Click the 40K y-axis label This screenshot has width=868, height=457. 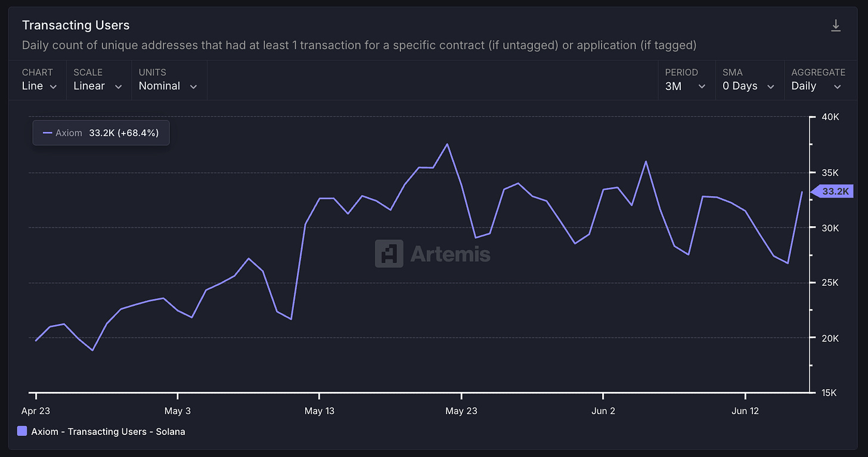pos(830,118)
